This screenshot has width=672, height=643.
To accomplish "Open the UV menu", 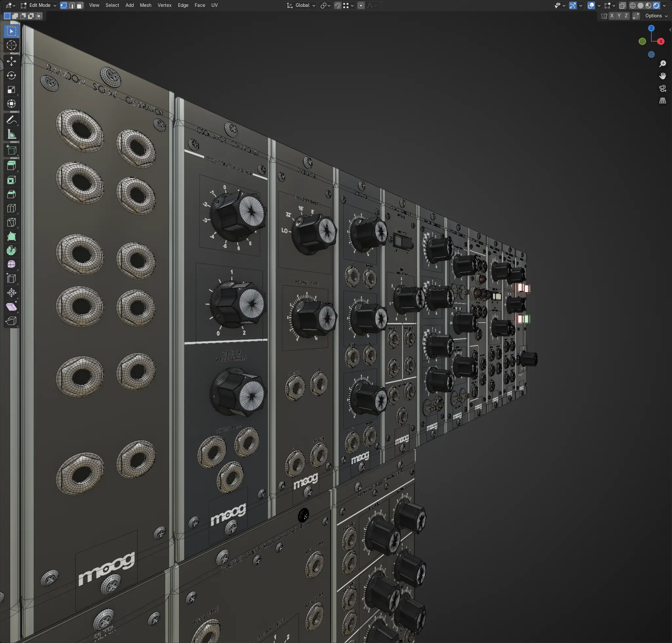I will [x=214, y=6].
